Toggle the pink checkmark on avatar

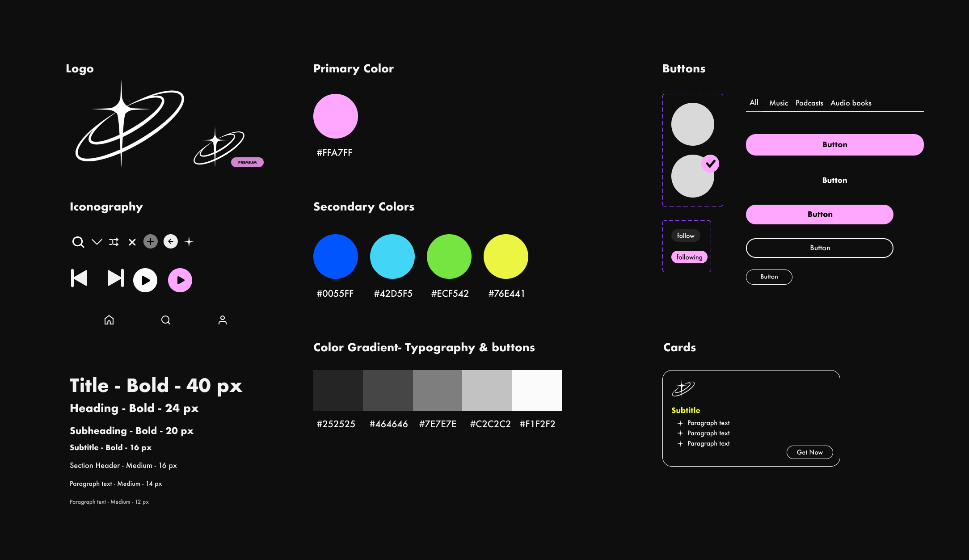(710, 164)
